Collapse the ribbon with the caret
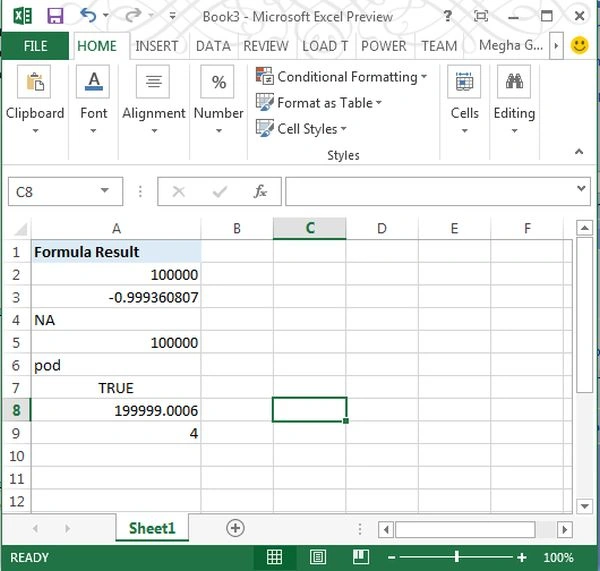Screen dimensions: 600x571 click(579, 152)
